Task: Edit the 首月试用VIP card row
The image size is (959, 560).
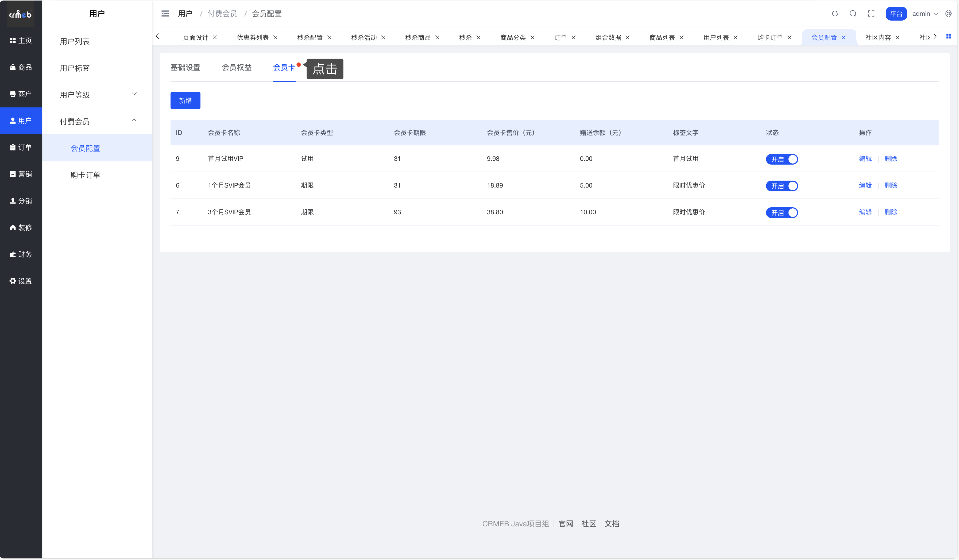Action: (x=865, y=159)
